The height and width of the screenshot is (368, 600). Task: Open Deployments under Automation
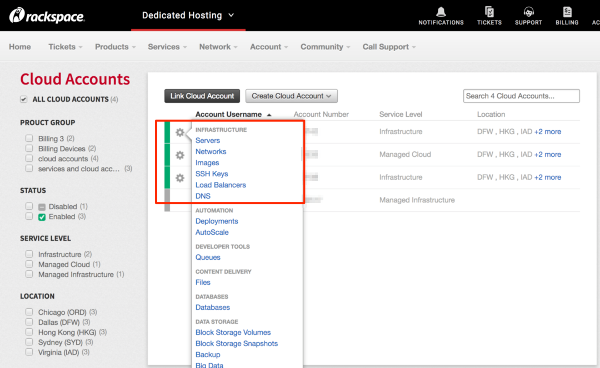(217, 221)
